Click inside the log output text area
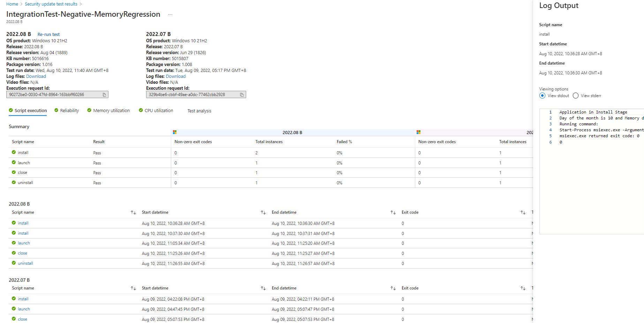 [591, 171]
